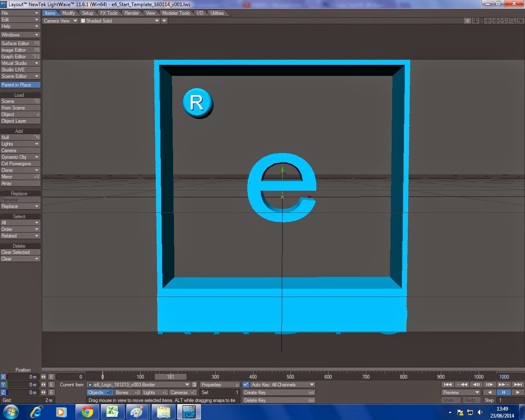Screen dimensions: 525x420
Task: Open the Scene Editor list icon
Action: coord(467,21)
